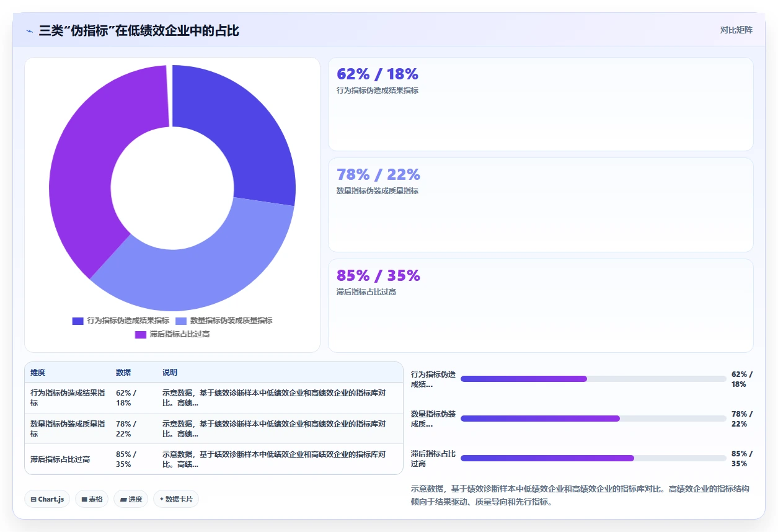Click the 62% / 18% data card
This screenshot has width=778, height=532.
tap(541, 104)
